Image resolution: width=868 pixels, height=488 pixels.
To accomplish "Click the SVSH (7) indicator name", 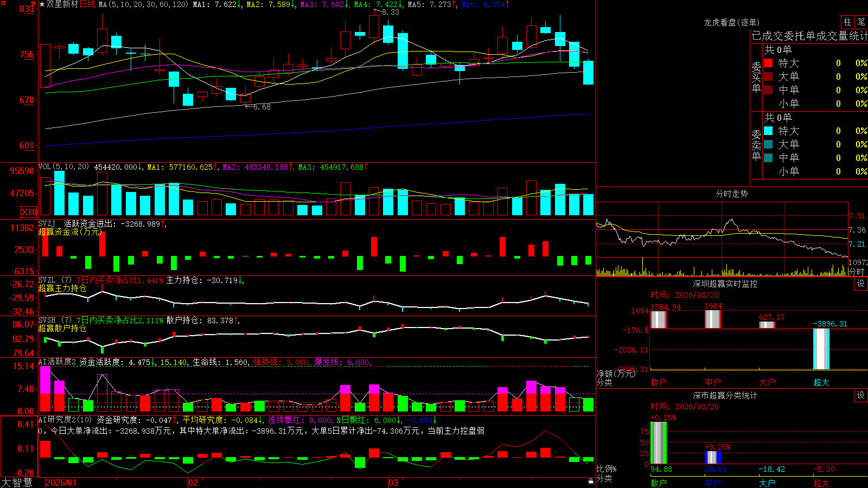I will pyautogui.click(x=55, y=320).
